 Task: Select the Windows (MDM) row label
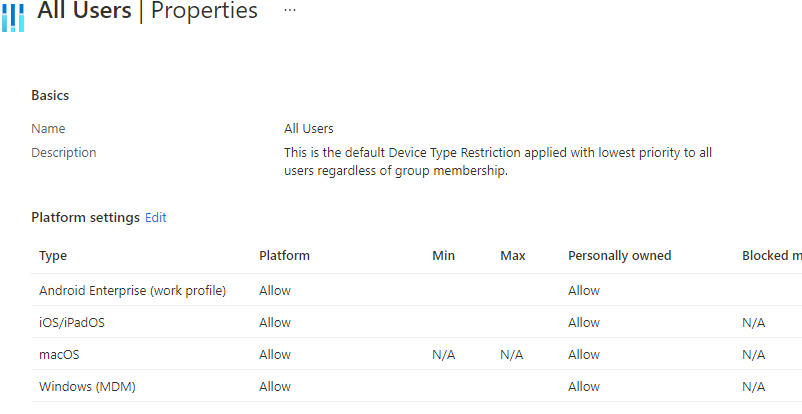pyautogui.click(x=87, y=386)
